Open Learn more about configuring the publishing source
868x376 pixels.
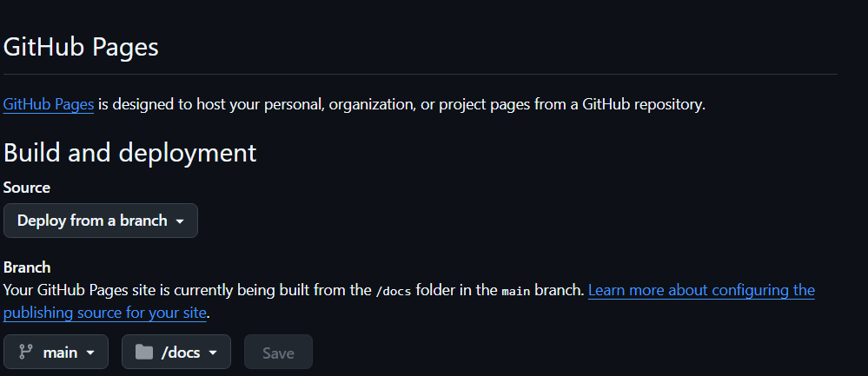pyautogui.click(x=701, y=290)
